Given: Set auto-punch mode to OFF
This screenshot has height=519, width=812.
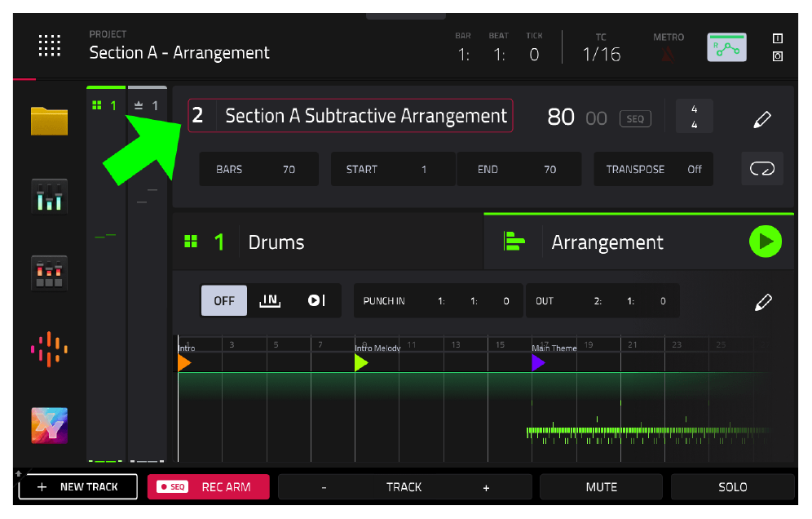Looking at the screenshot, I should coord(224,301).
